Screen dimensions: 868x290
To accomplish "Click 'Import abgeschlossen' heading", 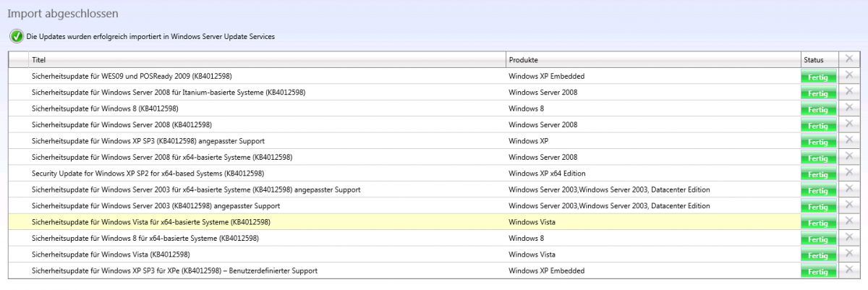I will (x=63, y=14).
